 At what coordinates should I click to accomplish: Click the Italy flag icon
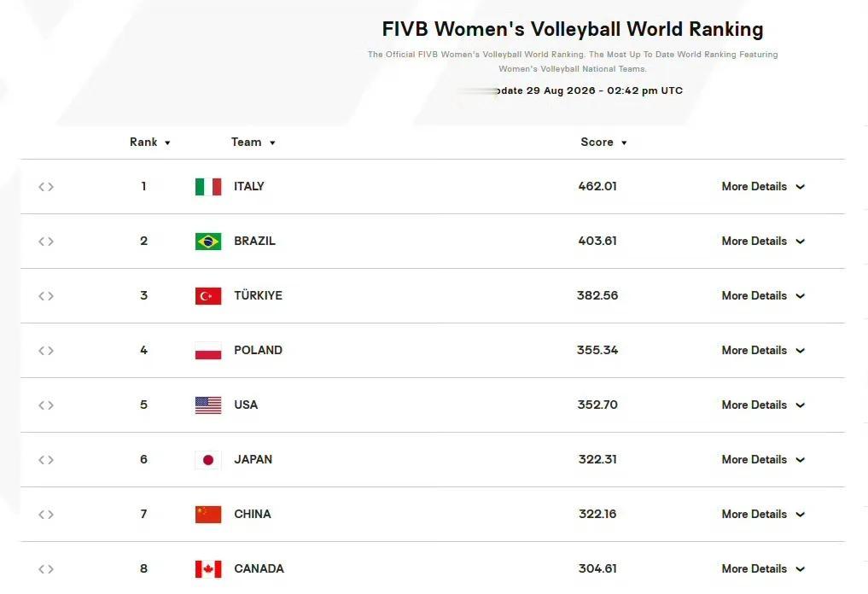click(208, 187)
